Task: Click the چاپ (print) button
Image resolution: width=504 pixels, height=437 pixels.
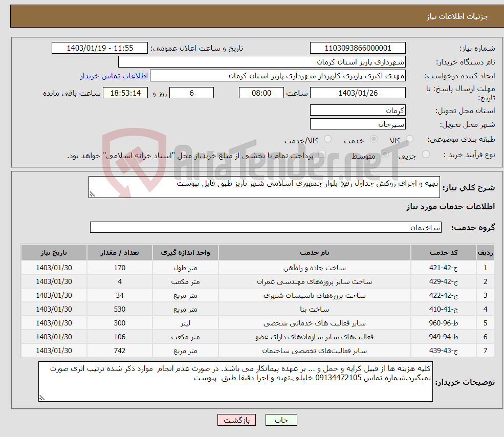Action: (x=281, y=420)
